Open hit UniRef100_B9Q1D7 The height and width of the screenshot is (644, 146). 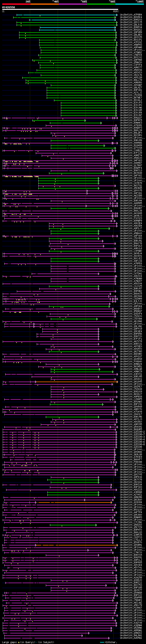click(x=131, y=118)
